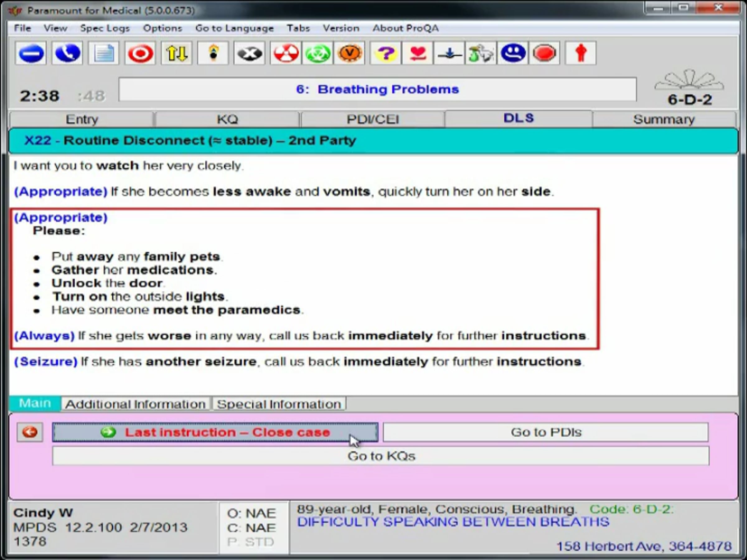
Task: Open the Spec Logs menu
Action: pyautogui.click(x=105, y=28)
